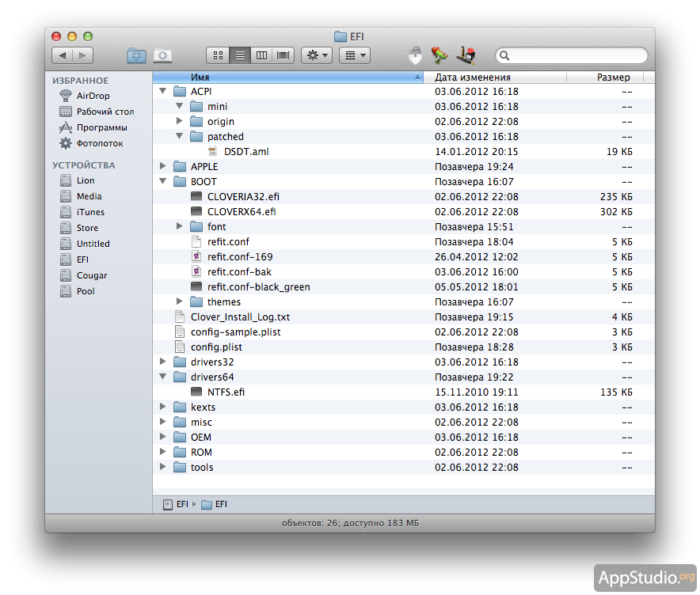Image resolution: width=700 pixels, height=595 pixels.
Task: Open the gear action dropdown menu
Action: [317, 55]
